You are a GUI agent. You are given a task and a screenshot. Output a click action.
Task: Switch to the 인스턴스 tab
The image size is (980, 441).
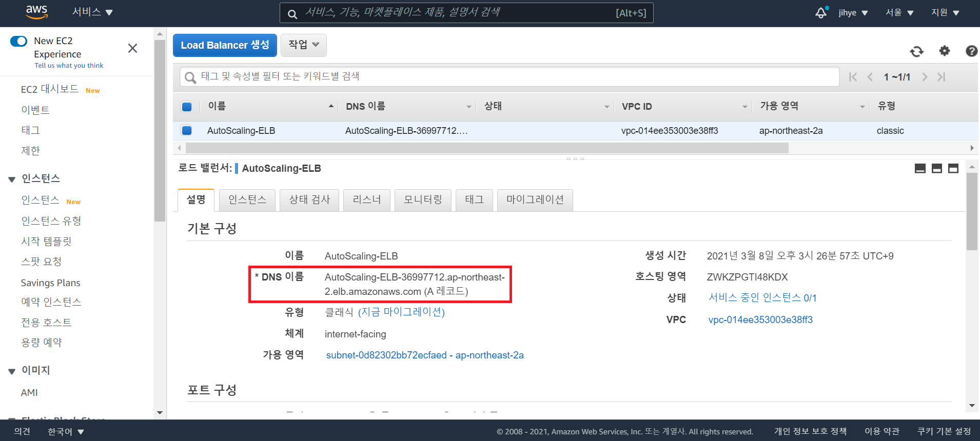pos(247,200)
